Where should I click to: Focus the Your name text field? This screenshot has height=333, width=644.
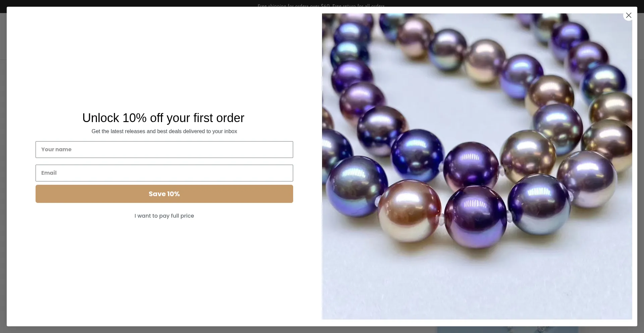(164, 150)
